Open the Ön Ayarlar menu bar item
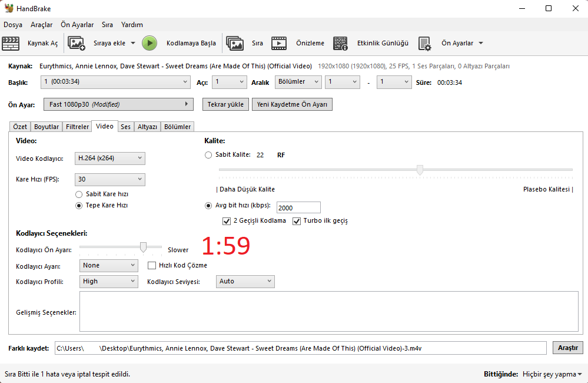This screenshot has height=383, width=588. tap(77, 25)
